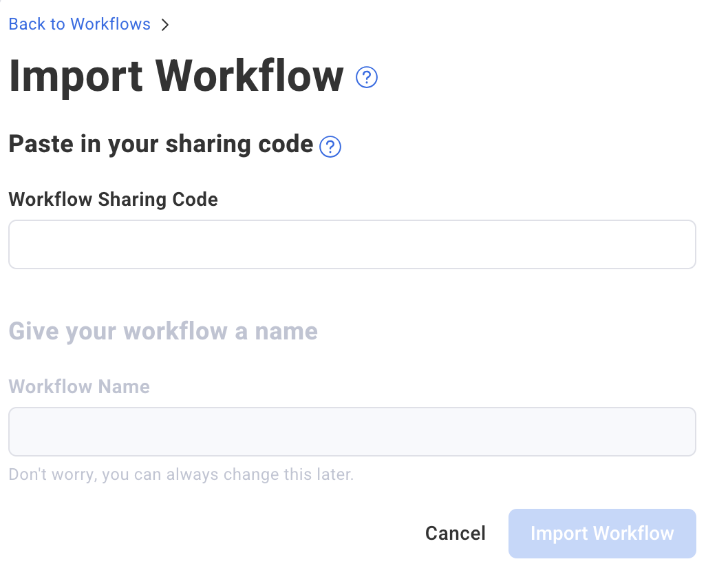Click the Import Workflow page title
Viewport: 728px width, 588px height.
176,76
